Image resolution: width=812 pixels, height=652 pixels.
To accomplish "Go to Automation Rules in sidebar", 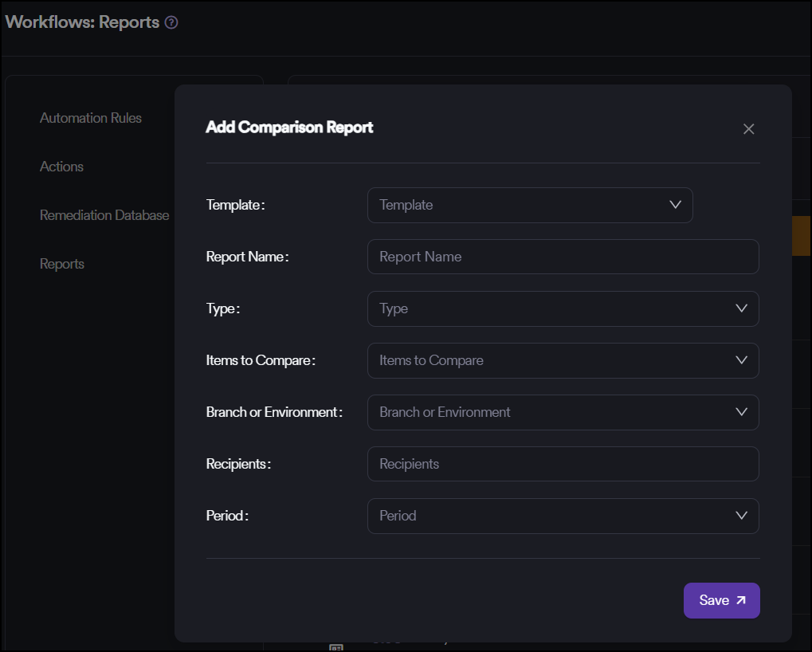I will pyautogui.click(x=91, y=118).
